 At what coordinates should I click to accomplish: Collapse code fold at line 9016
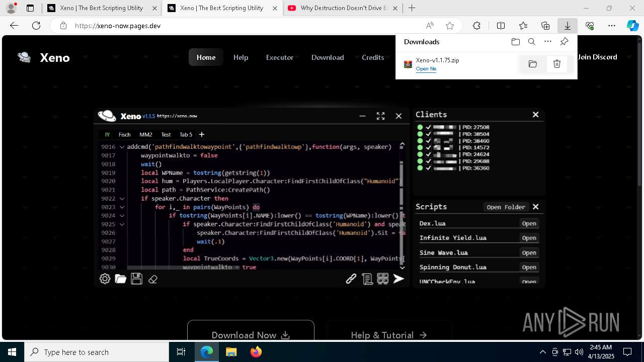[122, 147]
